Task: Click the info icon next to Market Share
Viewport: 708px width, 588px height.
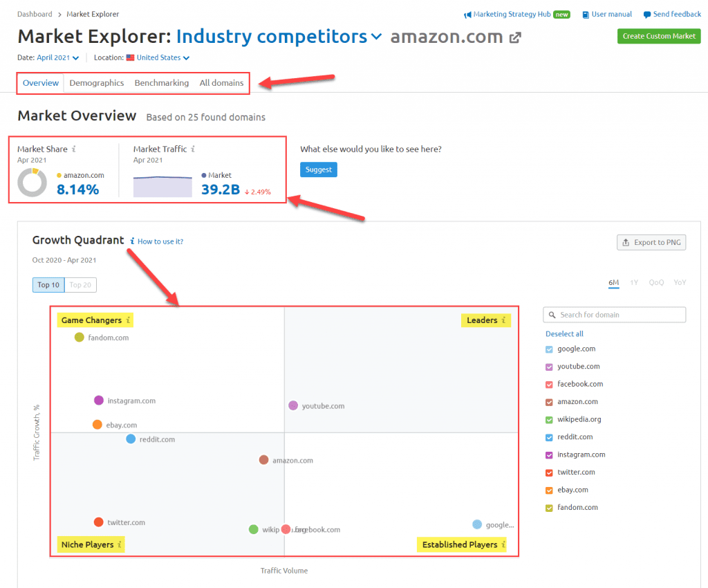Action: [74, 149]
